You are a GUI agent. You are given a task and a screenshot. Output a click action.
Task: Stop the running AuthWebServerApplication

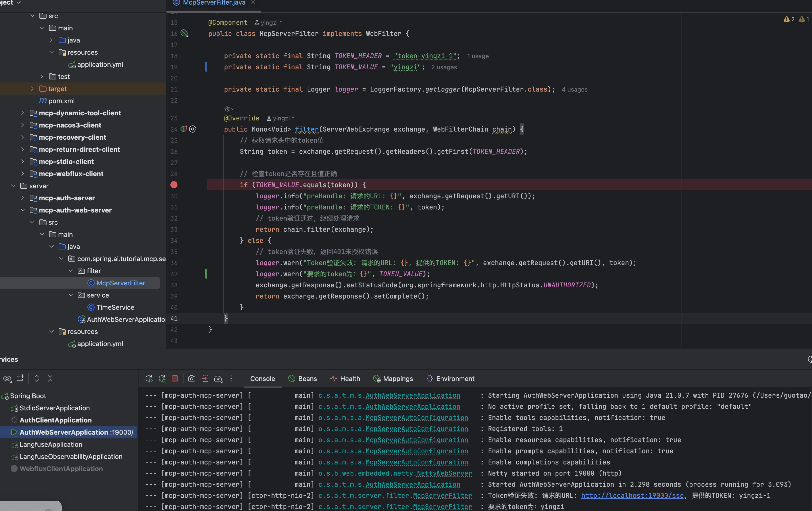click(175, 379)
